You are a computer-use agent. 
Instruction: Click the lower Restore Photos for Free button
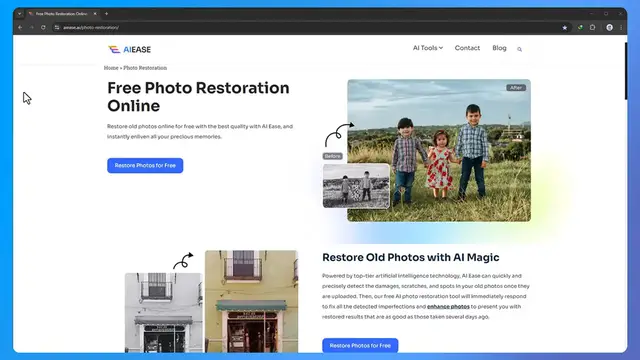pyautogui.click(x=360, y=345)
